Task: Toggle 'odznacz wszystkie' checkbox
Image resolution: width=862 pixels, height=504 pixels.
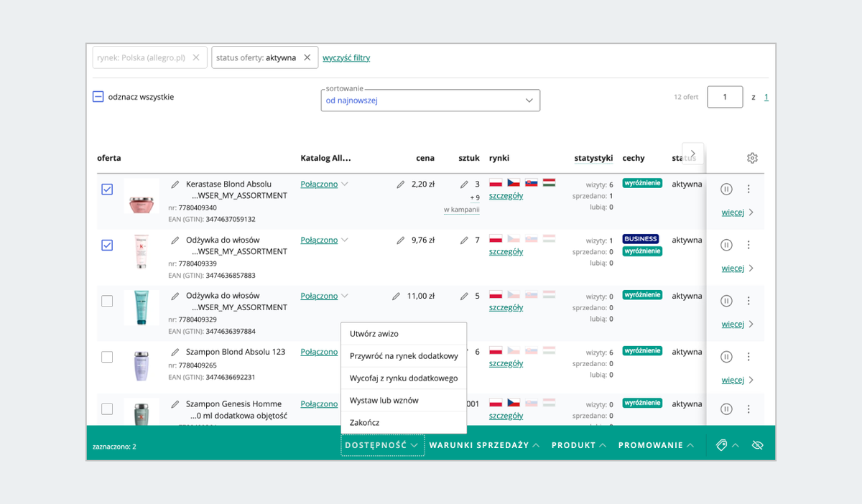Action: point(98,97)
